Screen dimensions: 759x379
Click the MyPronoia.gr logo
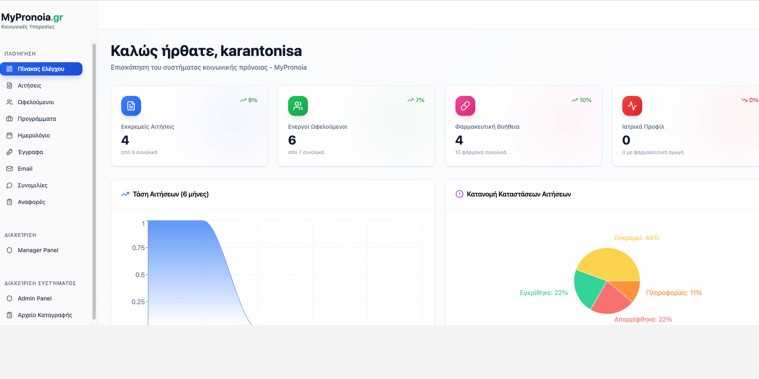32,17
